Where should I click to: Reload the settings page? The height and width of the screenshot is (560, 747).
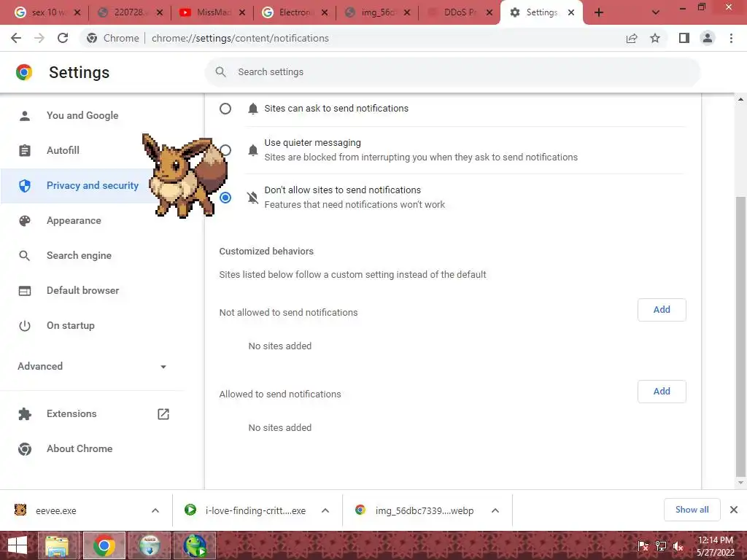tap(63, 38)
